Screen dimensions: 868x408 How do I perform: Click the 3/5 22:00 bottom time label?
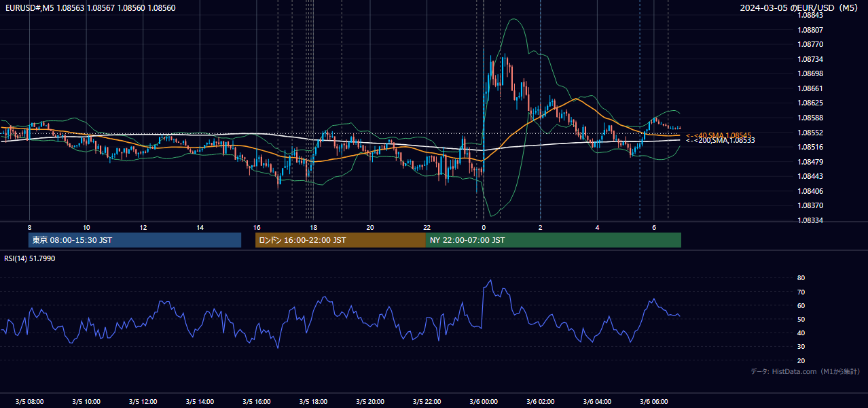click(427, 402)
